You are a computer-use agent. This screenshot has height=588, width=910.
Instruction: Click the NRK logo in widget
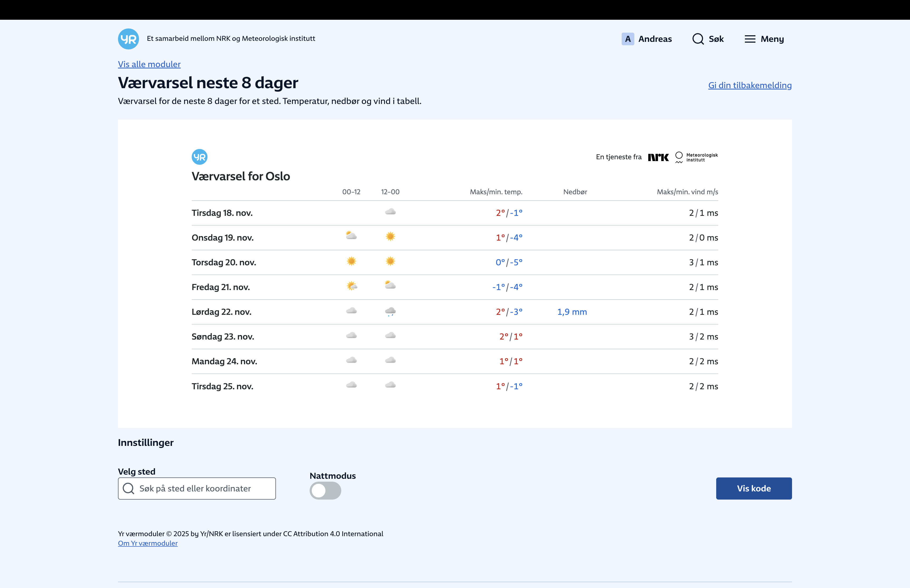[x=658, y=157]
